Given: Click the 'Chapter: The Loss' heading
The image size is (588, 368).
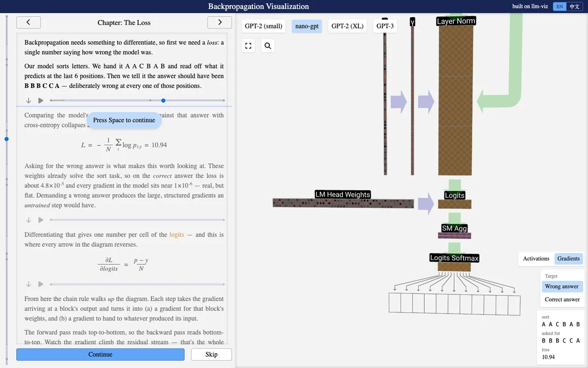Looking at the screenshot, I should coord(124,23).
